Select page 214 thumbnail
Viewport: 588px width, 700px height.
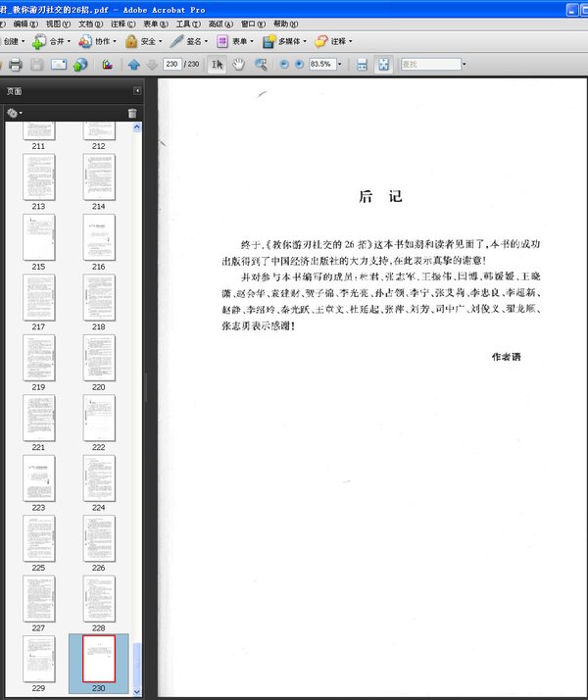click(x=99, y=177)
